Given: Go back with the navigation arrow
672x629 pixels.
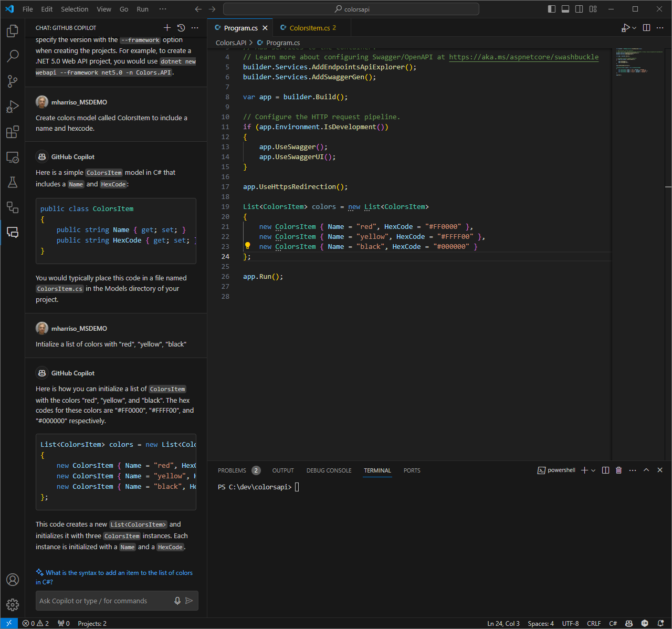Looking at the screenshot, I should click(198, 9).
